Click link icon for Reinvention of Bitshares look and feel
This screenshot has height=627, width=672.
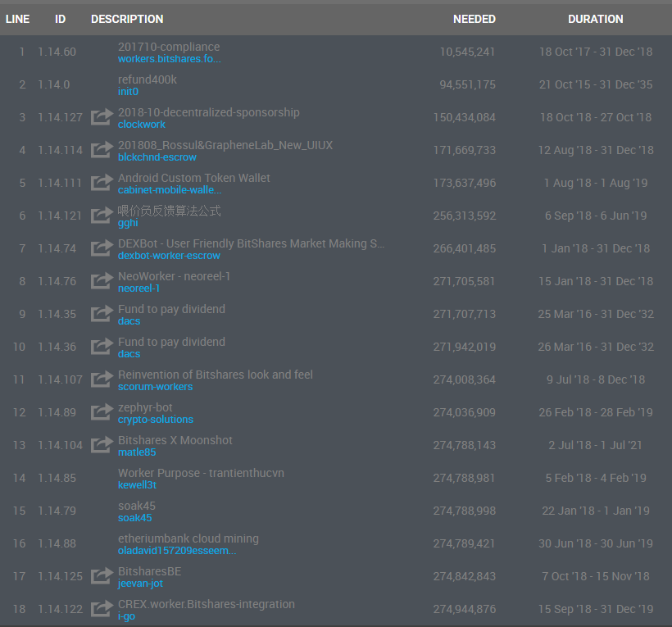(102, 379)
